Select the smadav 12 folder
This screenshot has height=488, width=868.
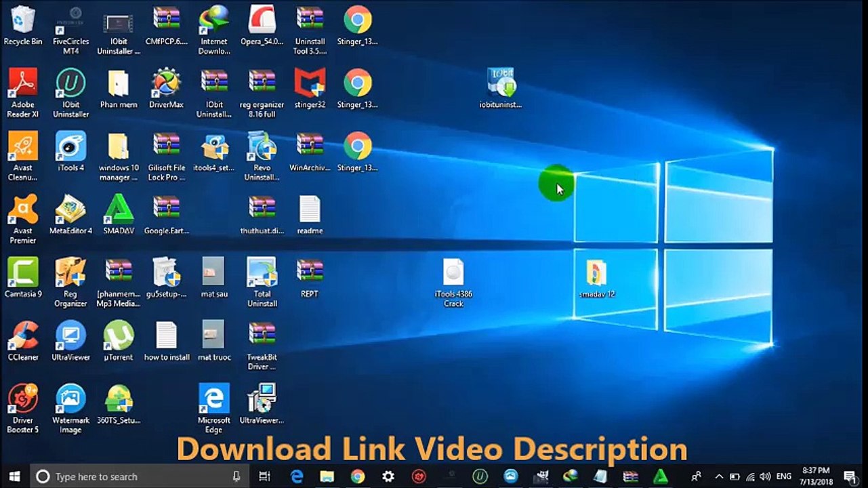pos(597,278)
